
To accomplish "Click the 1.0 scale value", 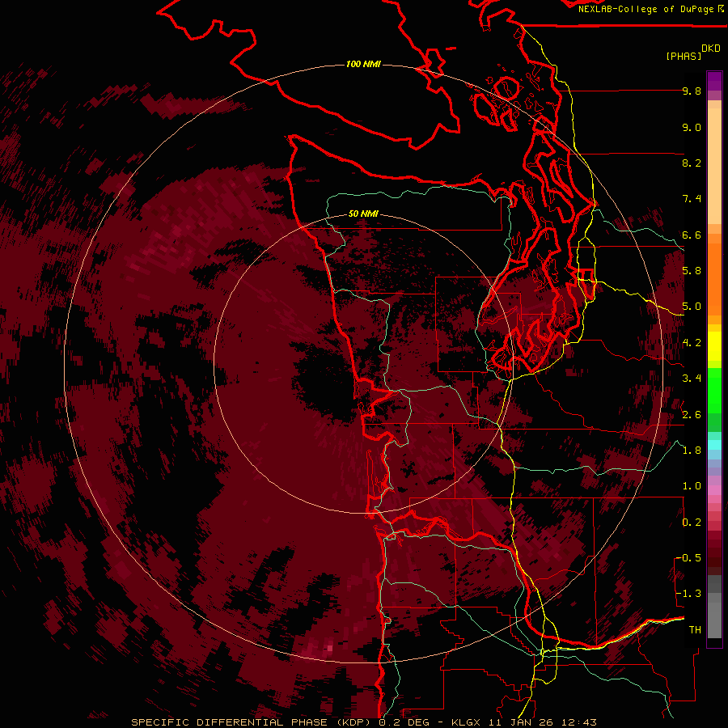I will [x=692, y=487].
